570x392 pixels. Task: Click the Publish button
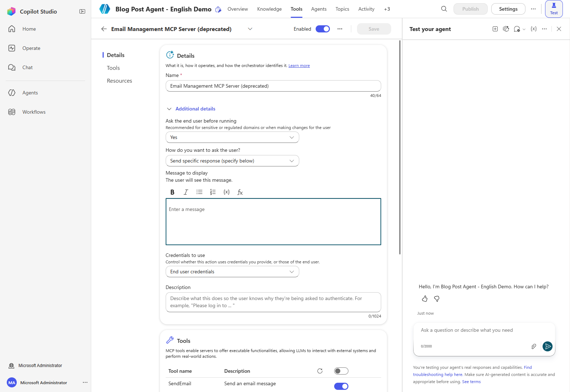(x=471, y=9)
